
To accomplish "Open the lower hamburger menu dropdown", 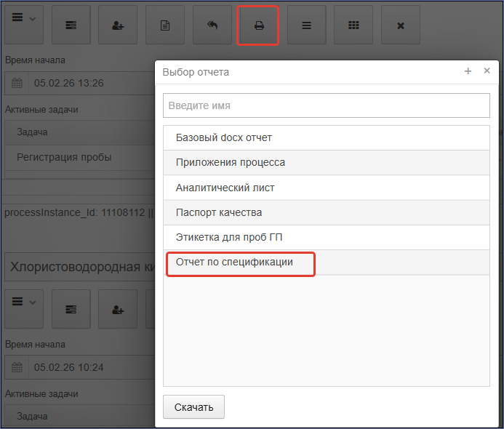I will click(24, 309).
